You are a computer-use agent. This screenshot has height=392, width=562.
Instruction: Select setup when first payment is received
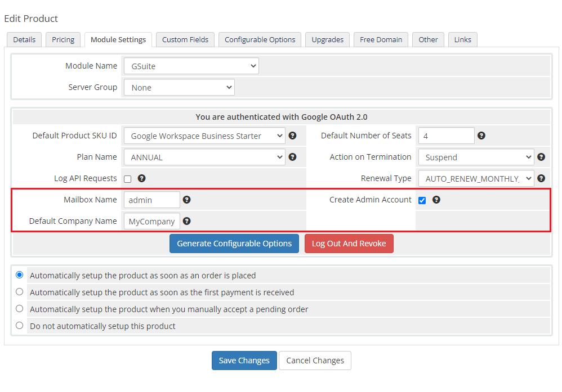point(19,292)
